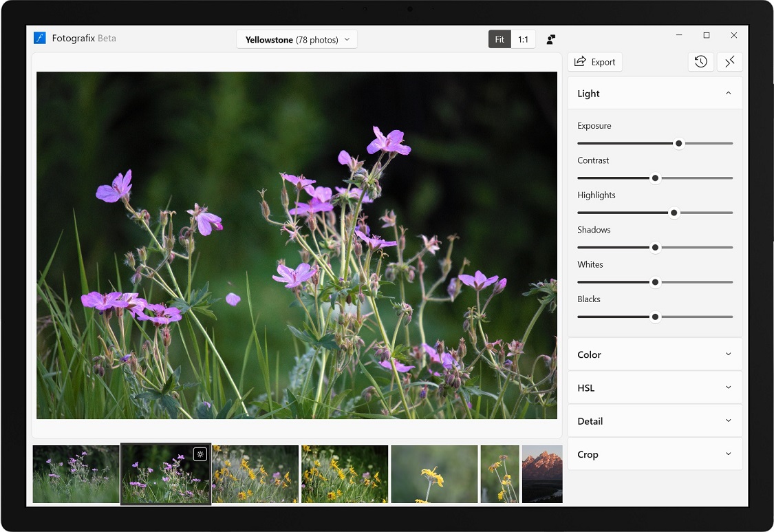This screenshot has width=774, height=532.
Task: Select the narrow yellow flower stem thumbnail
Action: click(x=500, y=474)
